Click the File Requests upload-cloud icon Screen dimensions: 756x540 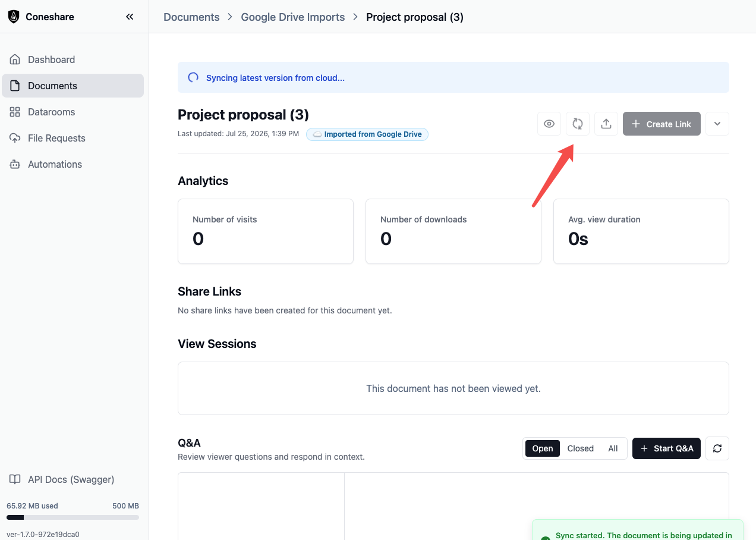(15, 138)
